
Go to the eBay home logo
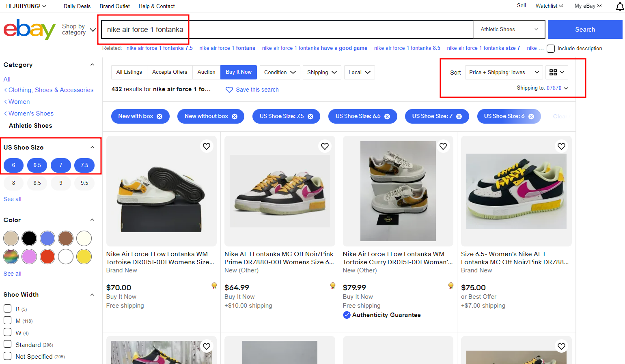(x=29, y=29)
